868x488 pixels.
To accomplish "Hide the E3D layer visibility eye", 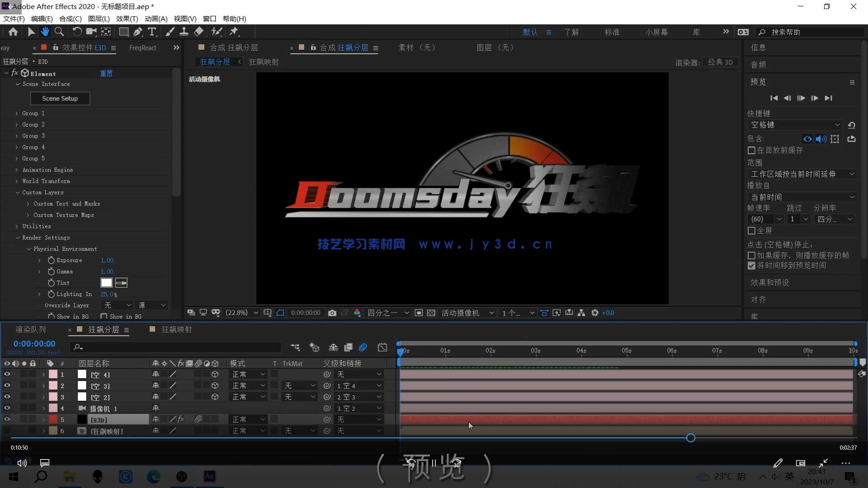I will pyautogui.click(x=7, y=419).
